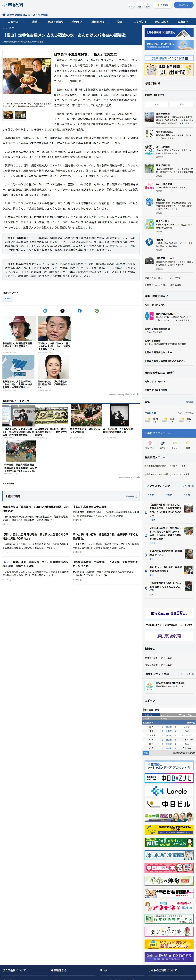This screenshot has width=196, height=980.
Task: Select the 3日間 ranking tab
Action: [x=151, y=495]
